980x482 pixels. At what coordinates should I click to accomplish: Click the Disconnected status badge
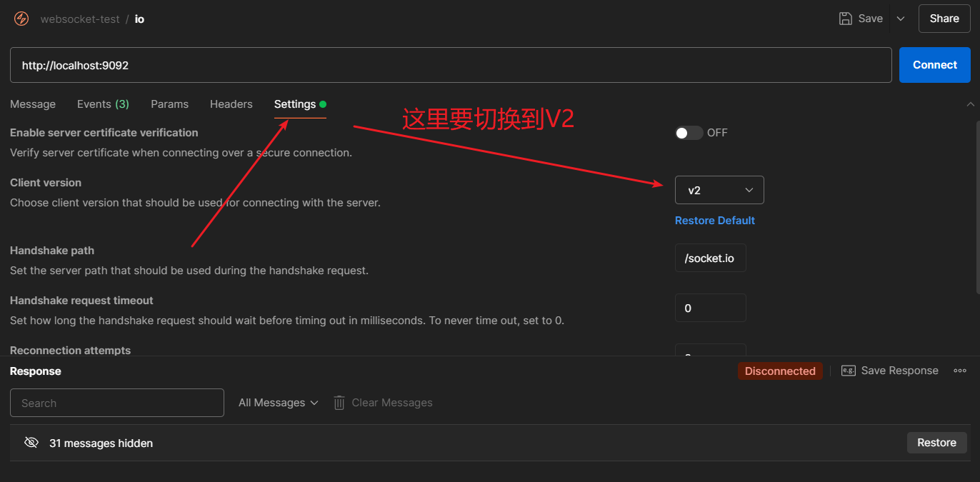tap(780, 371)
